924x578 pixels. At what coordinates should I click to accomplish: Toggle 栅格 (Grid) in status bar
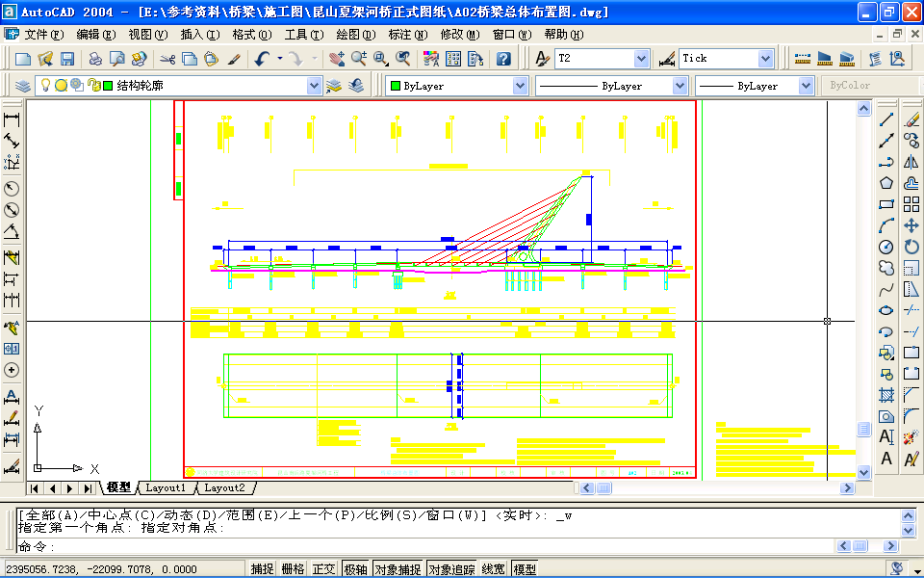point(293,569)
